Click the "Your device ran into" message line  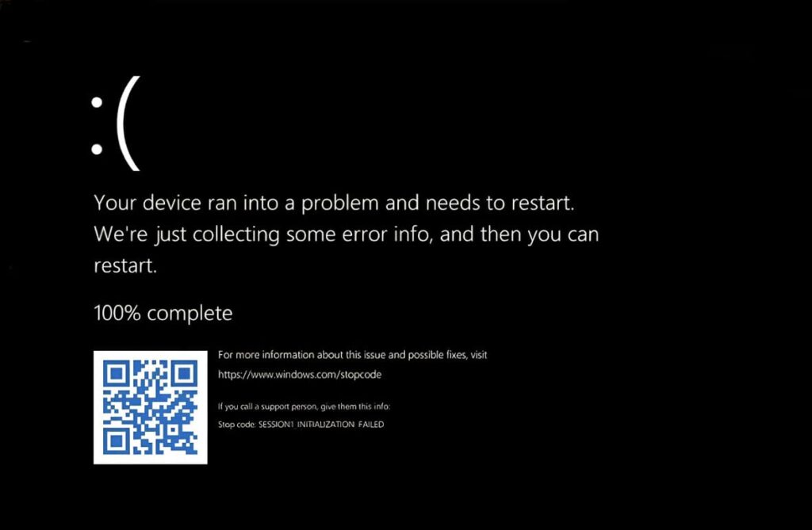[334, 203]
